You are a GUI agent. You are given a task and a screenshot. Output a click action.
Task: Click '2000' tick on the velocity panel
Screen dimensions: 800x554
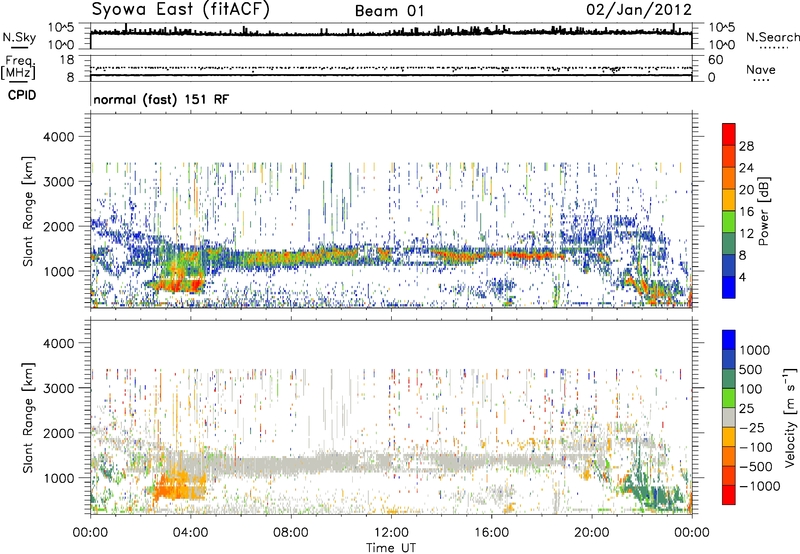pyautogui.click(x=58, y=433)
